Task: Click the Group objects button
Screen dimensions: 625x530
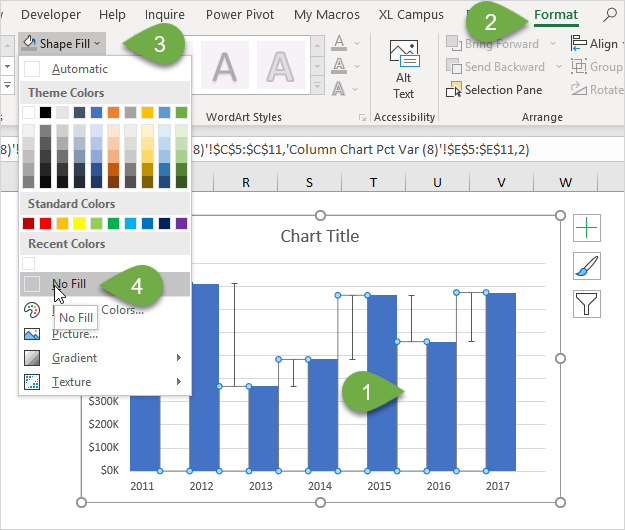Action: pos(596,67)
